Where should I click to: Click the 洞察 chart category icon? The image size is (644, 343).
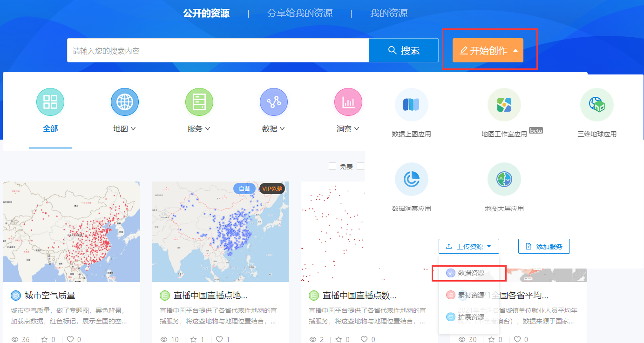348,102
